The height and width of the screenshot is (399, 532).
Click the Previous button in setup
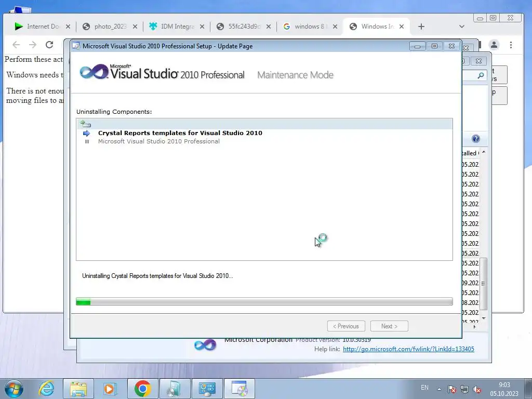pyautogui.click(x=346, y=326)
